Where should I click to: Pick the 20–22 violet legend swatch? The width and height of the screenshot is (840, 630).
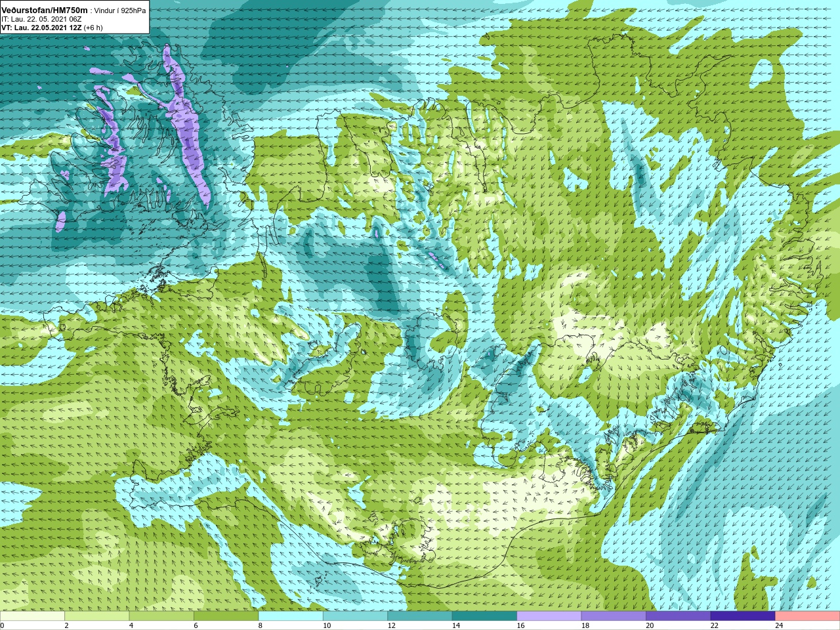point(679,616)
